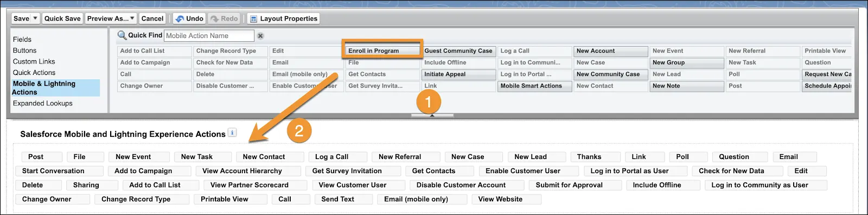868x215 pixels.
Task: Click the info icon beside section title
Action: point(232,132)
